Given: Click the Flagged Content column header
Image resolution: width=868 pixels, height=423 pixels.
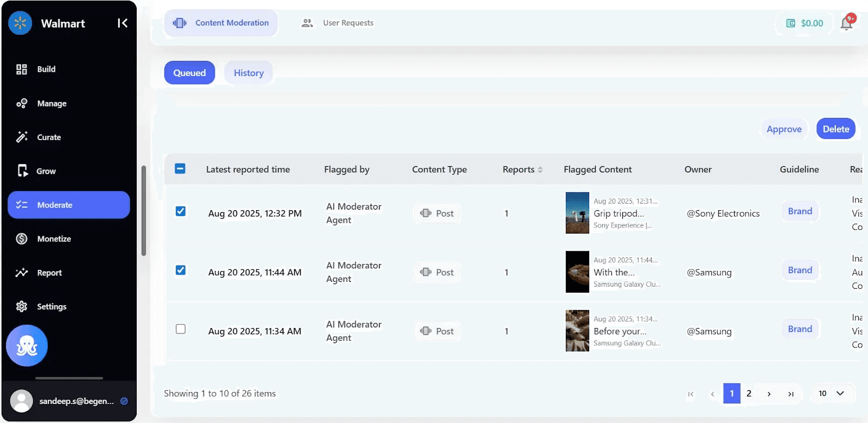Looking at the screenshot, I should (597, 169).
